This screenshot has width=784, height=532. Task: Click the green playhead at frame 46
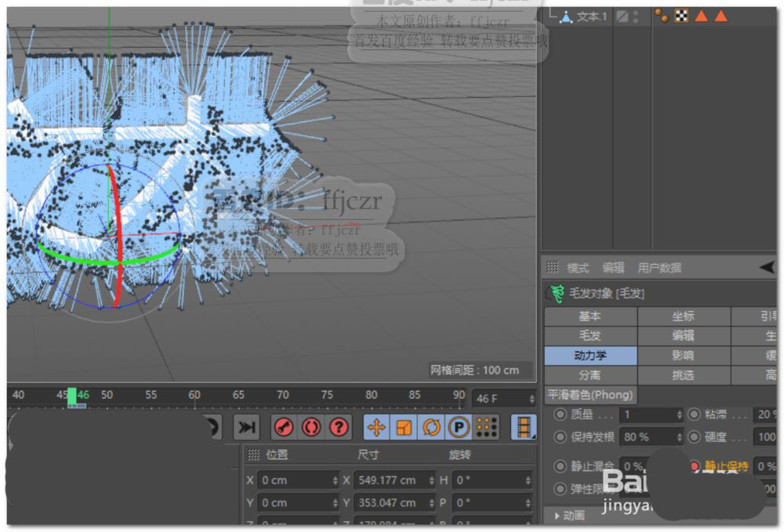point(72,397)
